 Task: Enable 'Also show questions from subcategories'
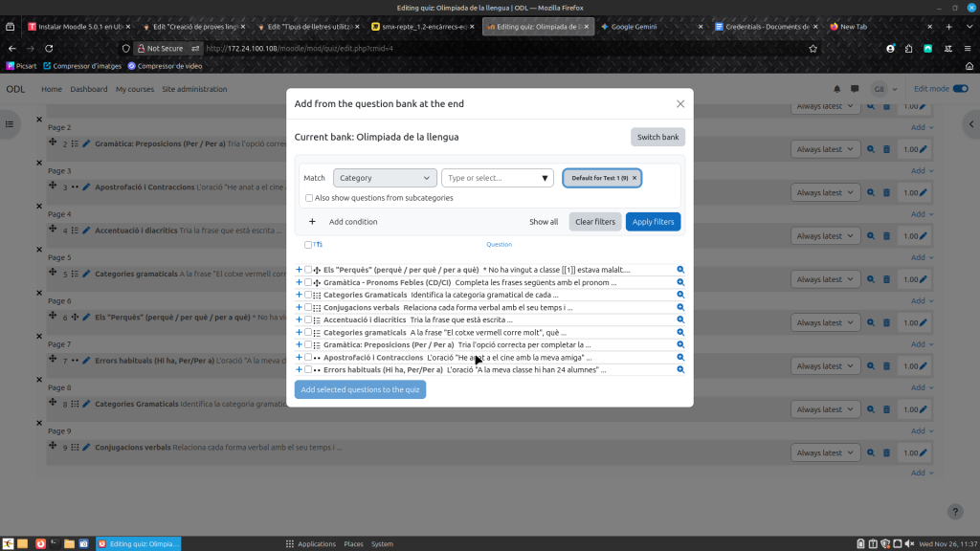pyautogui.click(x=309, y=198)
